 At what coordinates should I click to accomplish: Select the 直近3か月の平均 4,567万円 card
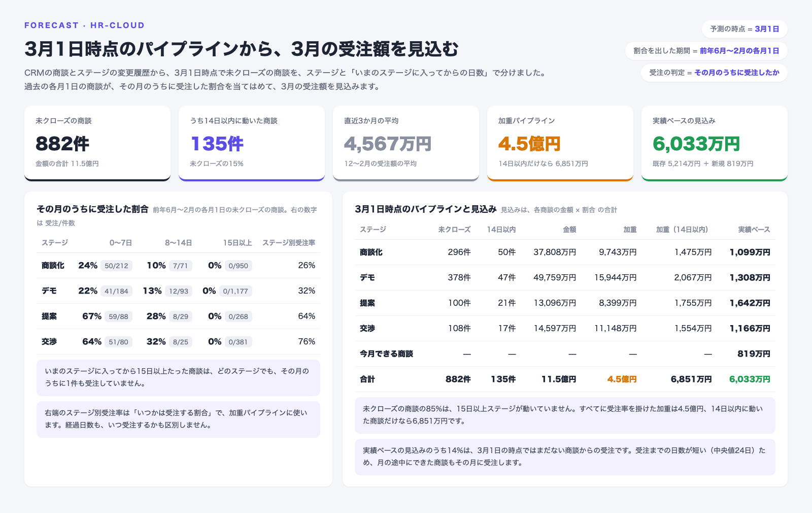[x=406, y=143]
